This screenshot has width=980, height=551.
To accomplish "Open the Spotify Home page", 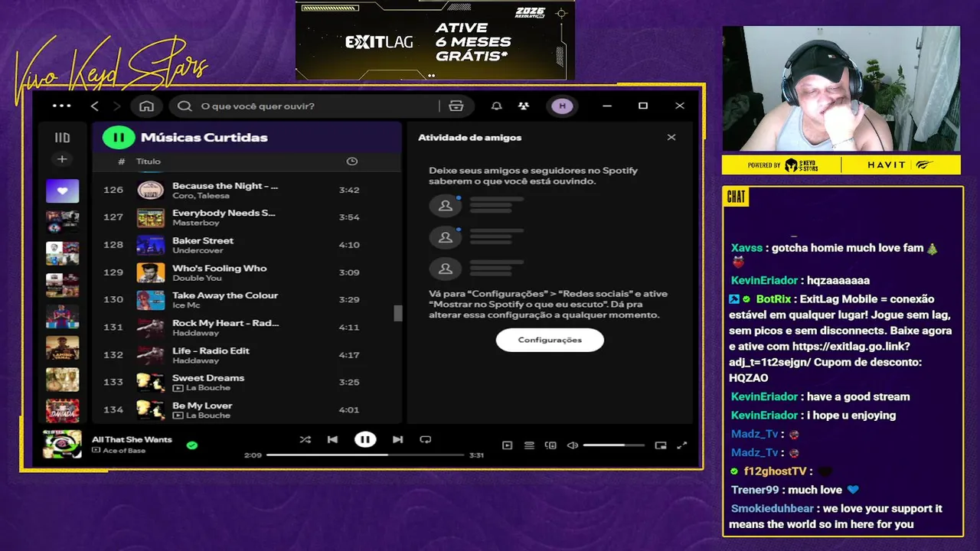I will coord(146,106).
